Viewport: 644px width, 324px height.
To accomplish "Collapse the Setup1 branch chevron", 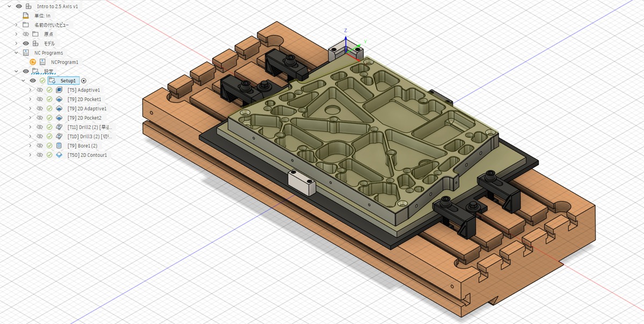I will tap(23, 80).
